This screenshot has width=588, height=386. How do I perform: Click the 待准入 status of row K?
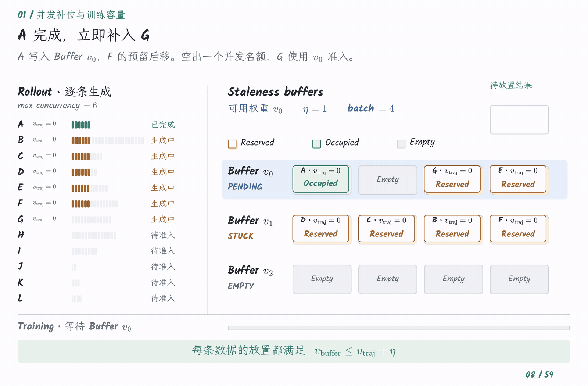click(163, 283)
